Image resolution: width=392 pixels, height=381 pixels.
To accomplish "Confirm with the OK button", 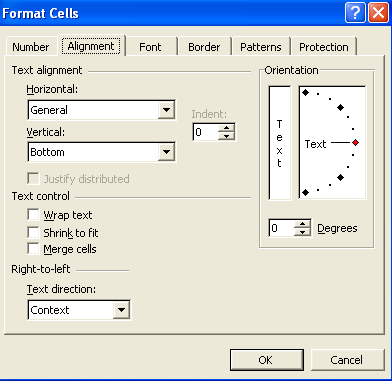I will (267, 360).
